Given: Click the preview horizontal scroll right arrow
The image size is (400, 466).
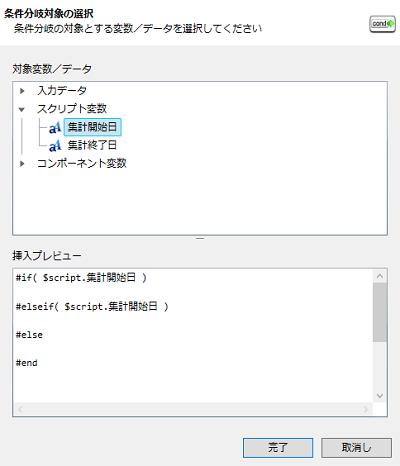Looking at the screenshot, I should click(366, 409).
